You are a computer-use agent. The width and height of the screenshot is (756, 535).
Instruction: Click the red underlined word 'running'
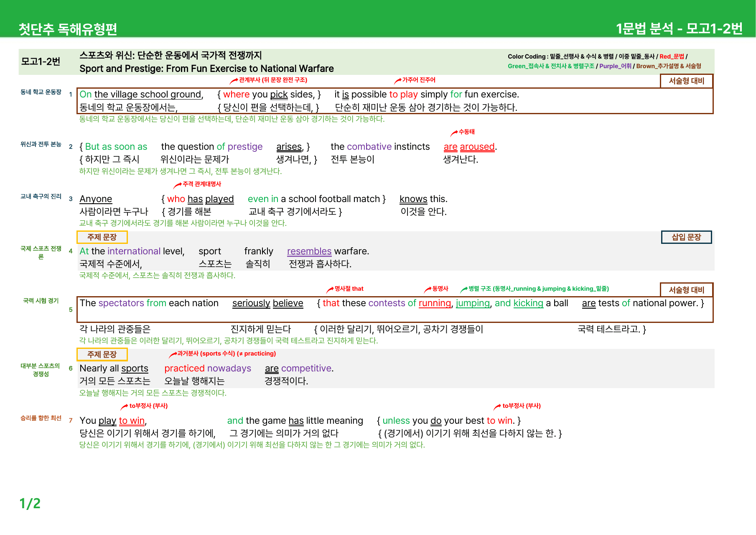(x=435, y=303)
